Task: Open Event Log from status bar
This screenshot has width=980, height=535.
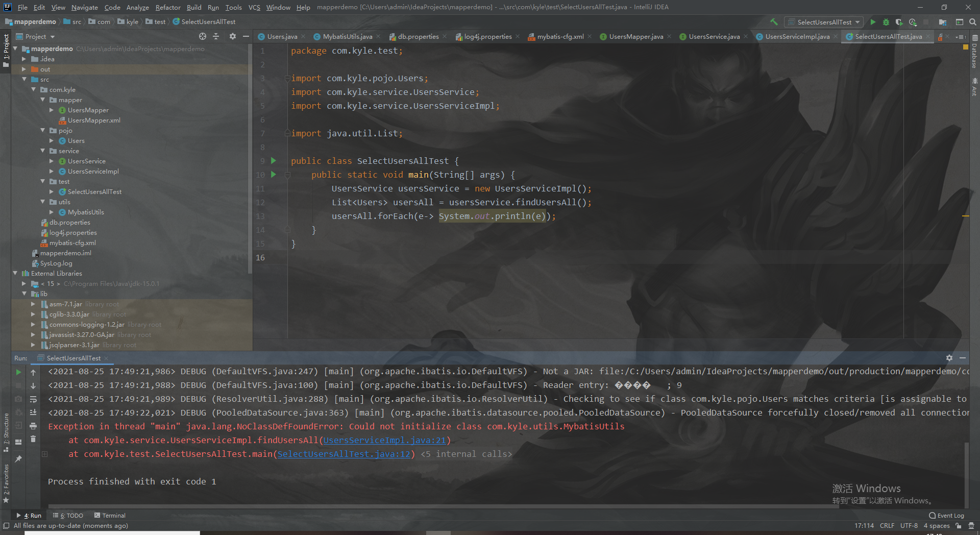Action: click(x=947, y=516)
